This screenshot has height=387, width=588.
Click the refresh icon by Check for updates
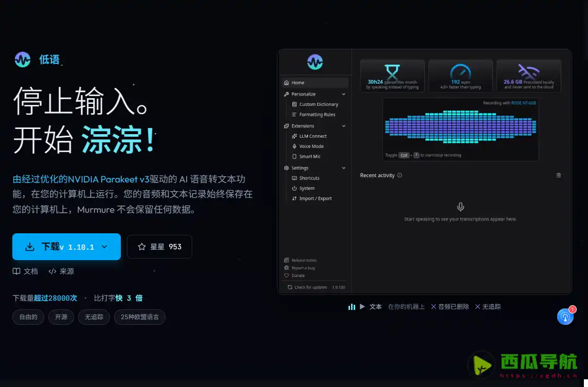tap(290, 287)
